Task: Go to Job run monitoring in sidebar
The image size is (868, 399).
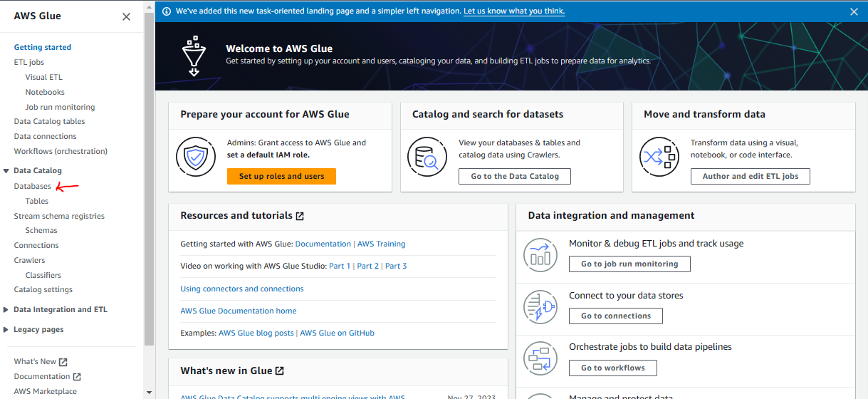Action: 60,107
